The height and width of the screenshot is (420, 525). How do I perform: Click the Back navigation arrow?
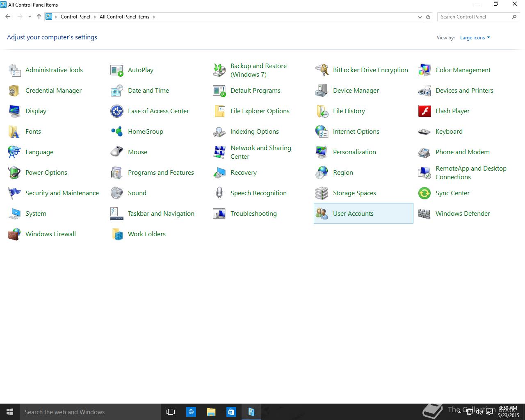coord(8,17)
